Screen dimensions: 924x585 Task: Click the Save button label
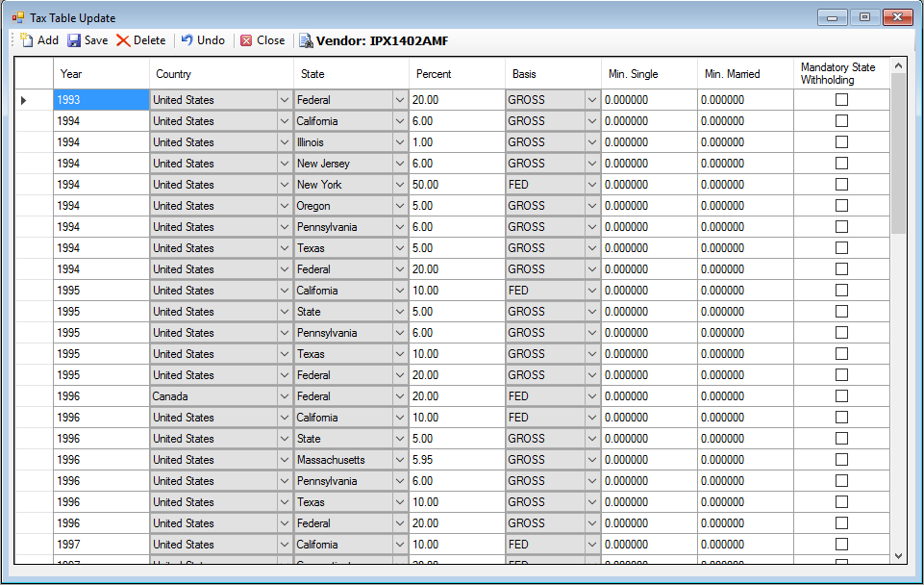[x=96, y=40]
